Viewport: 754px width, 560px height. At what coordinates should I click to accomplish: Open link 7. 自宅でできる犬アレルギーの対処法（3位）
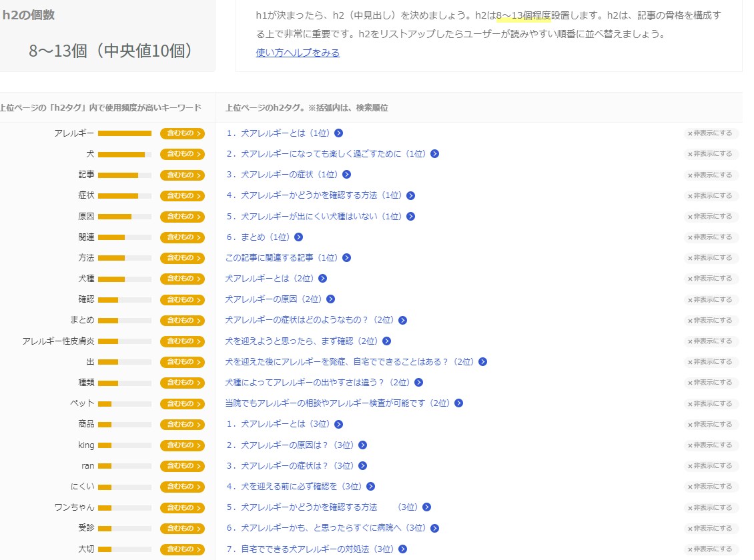click(x=310, y=549)
